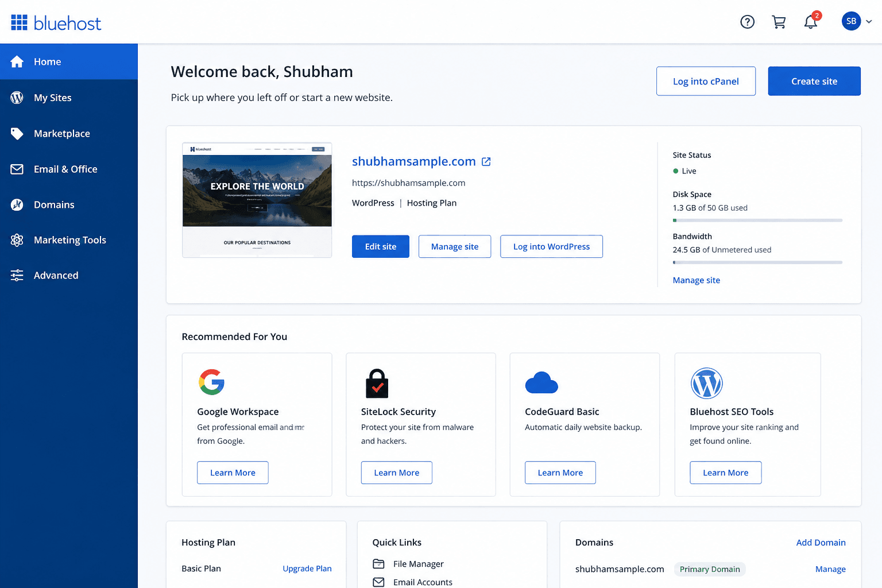Click the Edit site button
Viewport: 882px width, 588px height.
point(381,246)
